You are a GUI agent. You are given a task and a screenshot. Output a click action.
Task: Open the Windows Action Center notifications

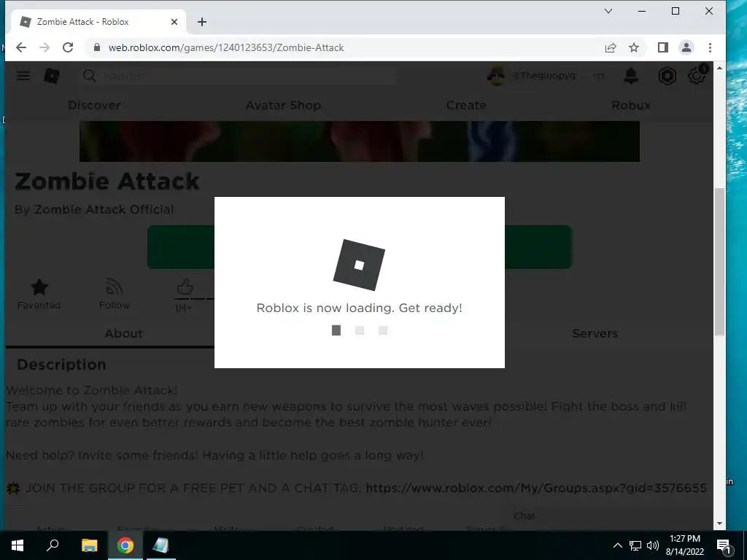point(724,545)
